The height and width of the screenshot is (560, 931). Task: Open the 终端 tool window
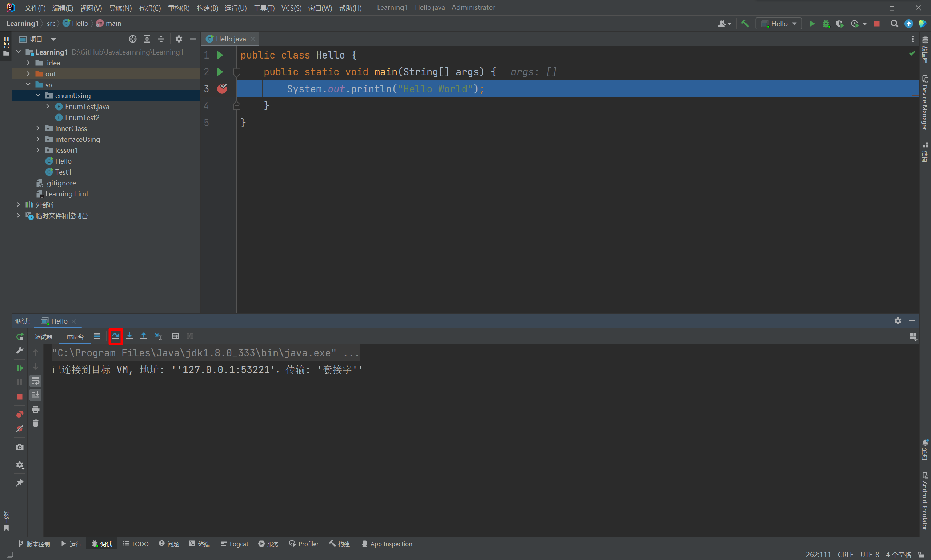coord(200,544)
